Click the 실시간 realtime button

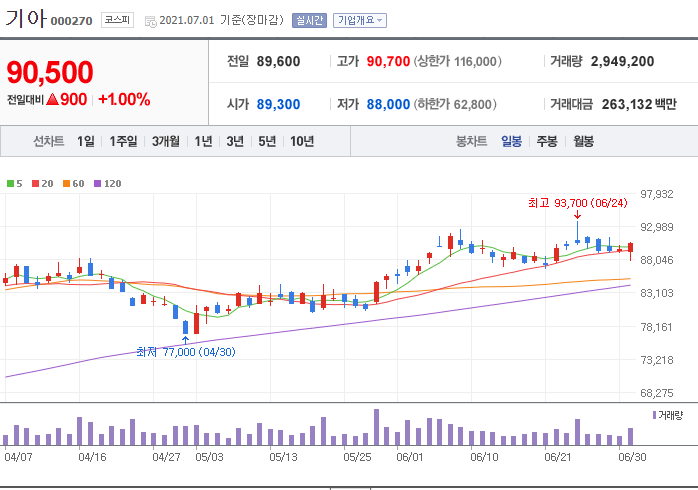pyautogui.click(x=309, y=20)
